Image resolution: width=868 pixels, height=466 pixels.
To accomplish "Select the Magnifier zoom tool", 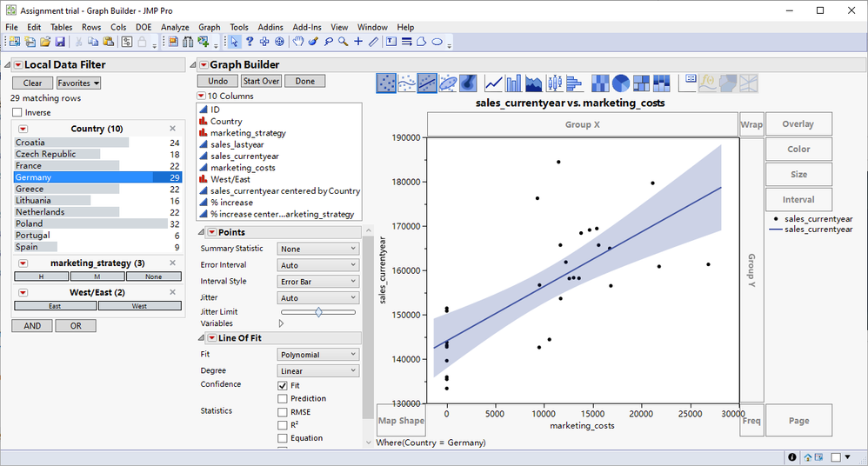I will (x=344, y=42).
